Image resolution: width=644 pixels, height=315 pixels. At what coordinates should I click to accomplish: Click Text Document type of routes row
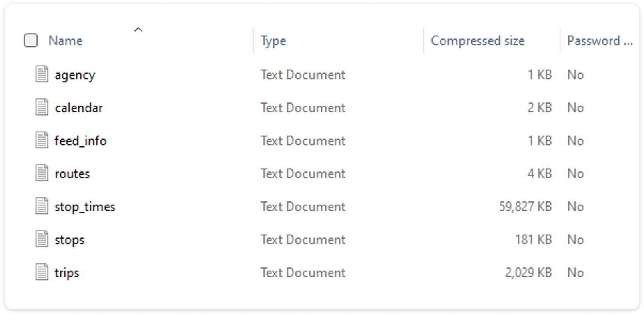pos(303,174)
